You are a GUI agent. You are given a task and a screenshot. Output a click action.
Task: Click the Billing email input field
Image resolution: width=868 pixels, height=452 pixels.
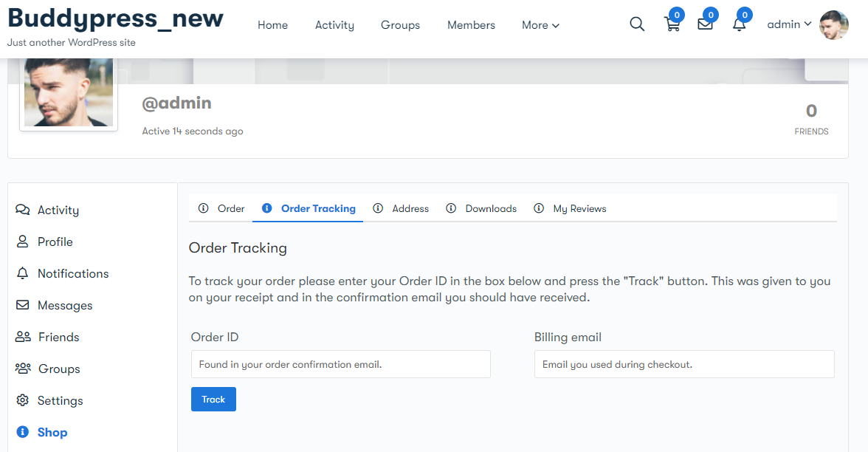684,364
